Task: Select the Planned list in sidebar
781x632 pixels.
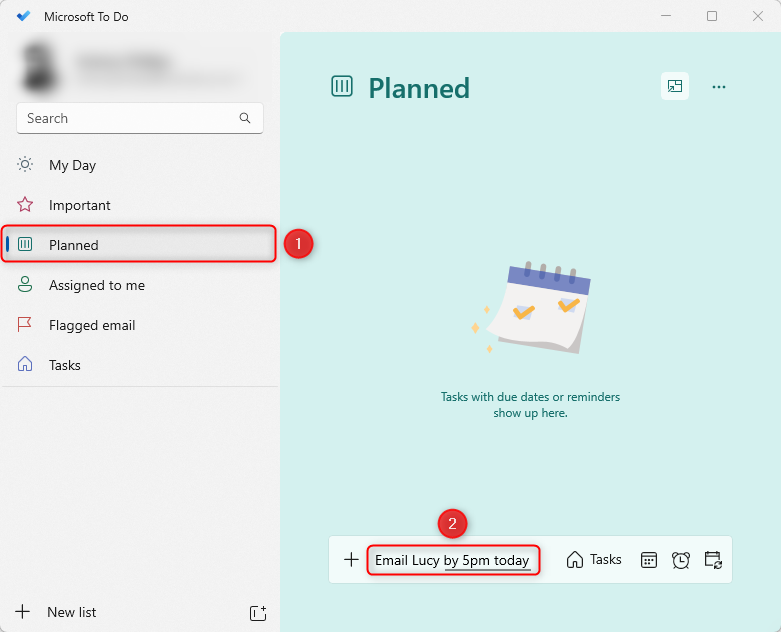Action: click(74, 245)
